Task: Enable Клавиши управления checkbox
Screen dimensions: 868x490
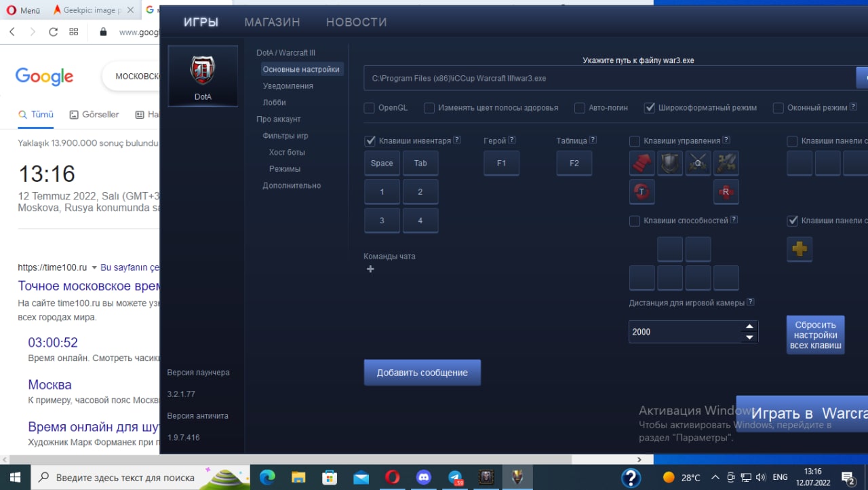Action: (634, 141)
